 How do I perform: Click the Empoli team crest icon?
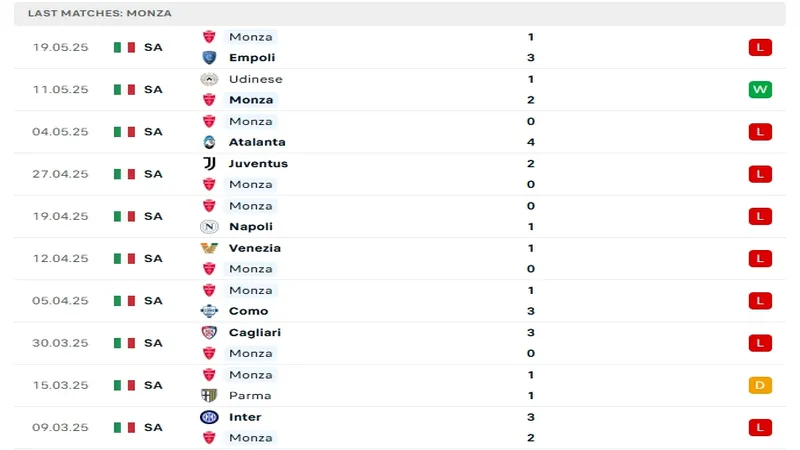(209, 58)
